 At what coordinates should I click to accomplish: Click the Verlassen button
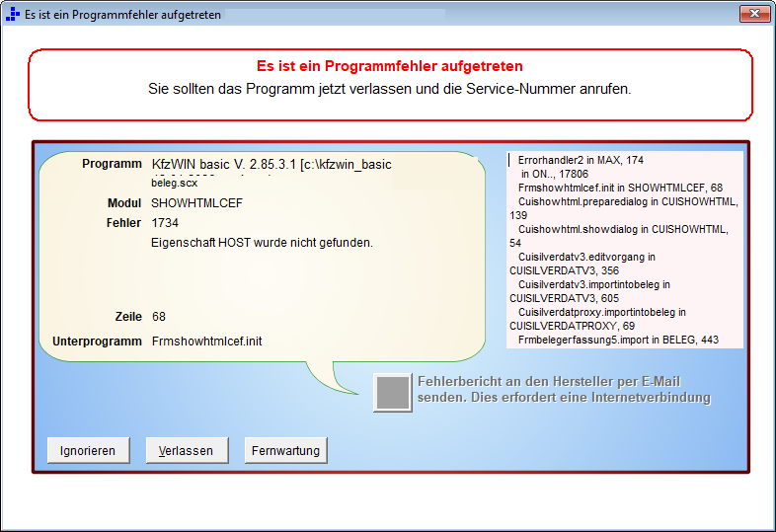[x=187, y=450]
